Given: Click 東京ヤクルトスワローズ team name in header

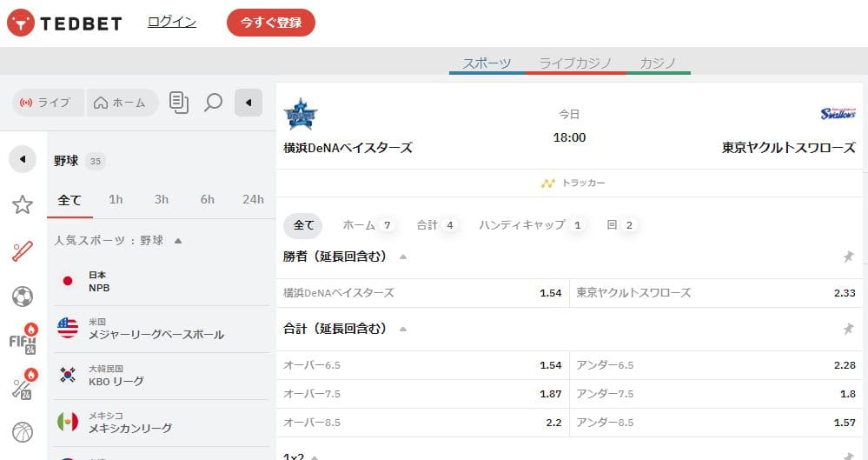Looking at the screenshot, I should (x=788, y=148).
